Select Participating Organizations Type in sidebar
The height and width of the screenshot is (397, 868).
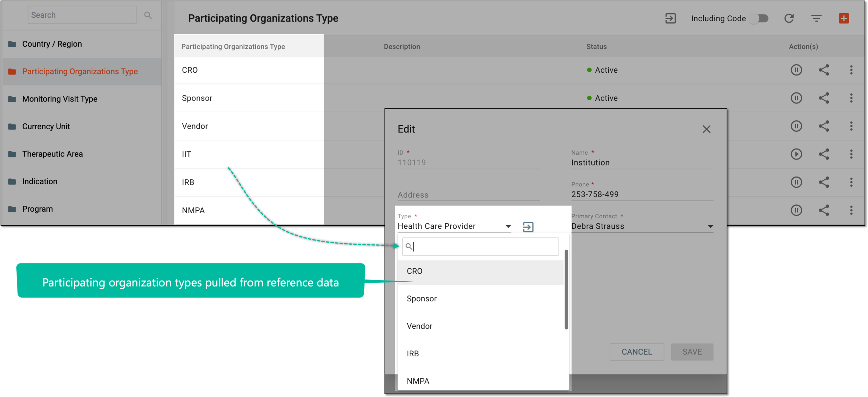pyautogui.click(x=82, y=72)
